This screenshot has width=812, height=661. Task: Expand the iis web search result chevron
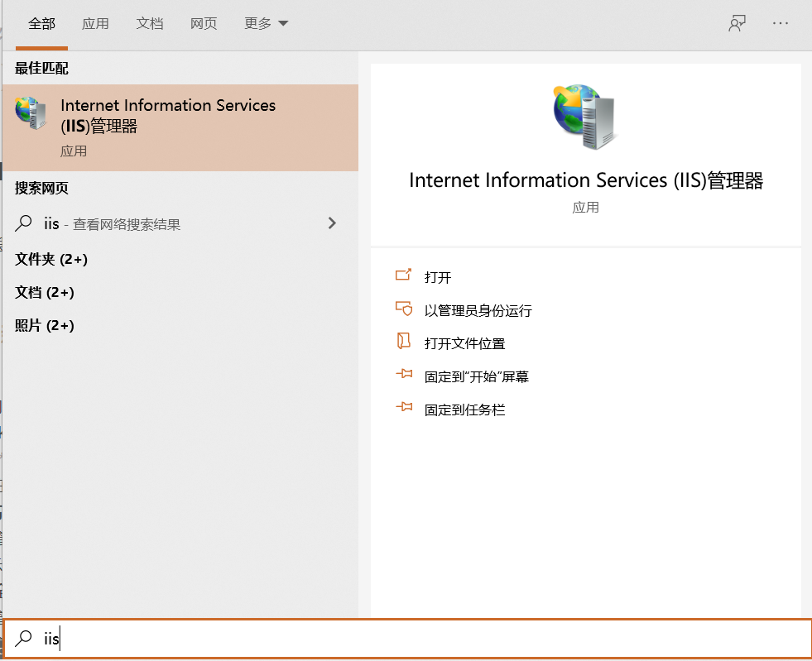pos(332,223)
